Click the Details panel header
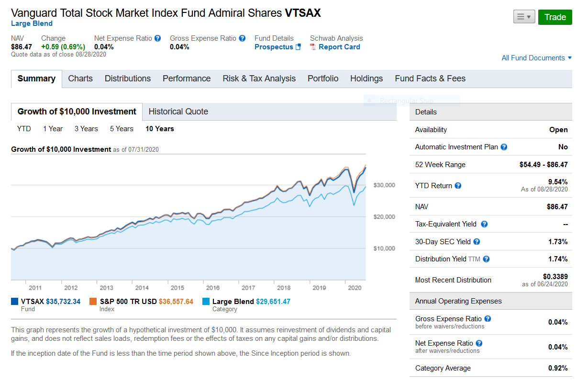588x383 pixels. (491, 112)
